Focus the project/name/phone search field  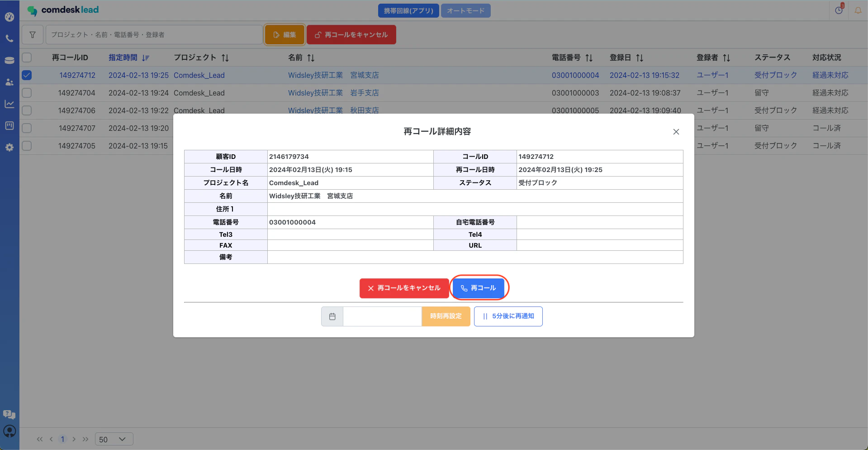tap(154, 35)
